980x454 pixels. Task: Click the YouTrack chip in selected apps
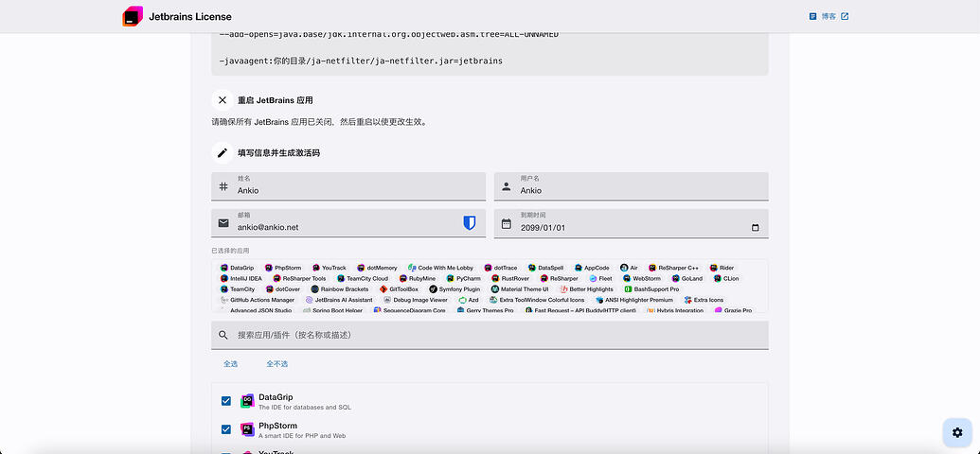[330, 268]
